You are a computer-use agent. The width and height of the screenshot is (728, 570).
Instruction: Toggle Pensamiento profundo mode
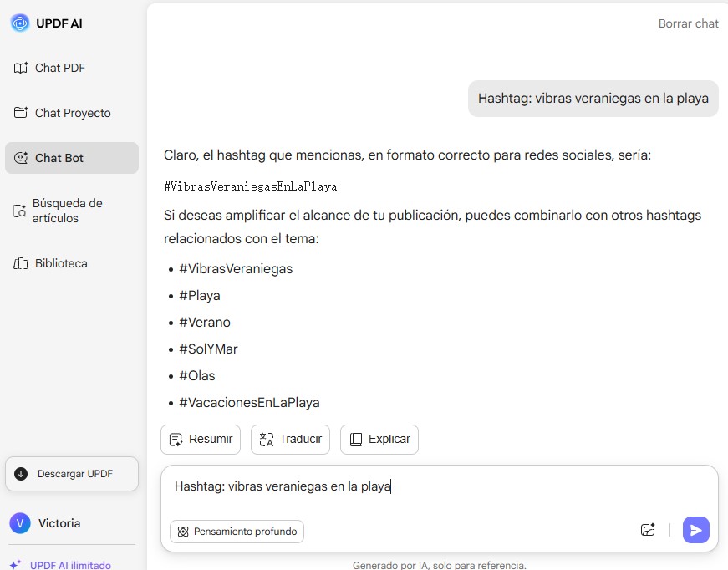point(237,532)
